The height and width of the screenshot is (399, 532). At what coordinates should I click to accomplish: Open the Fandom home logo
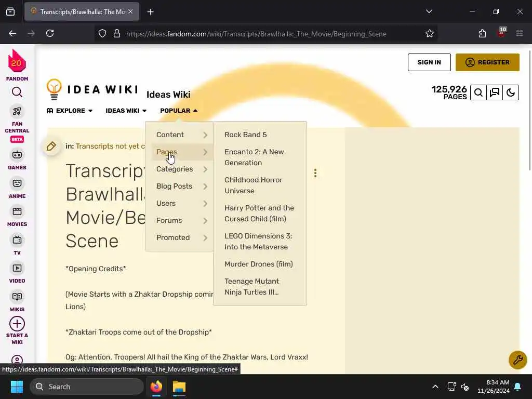click(17, 65)
